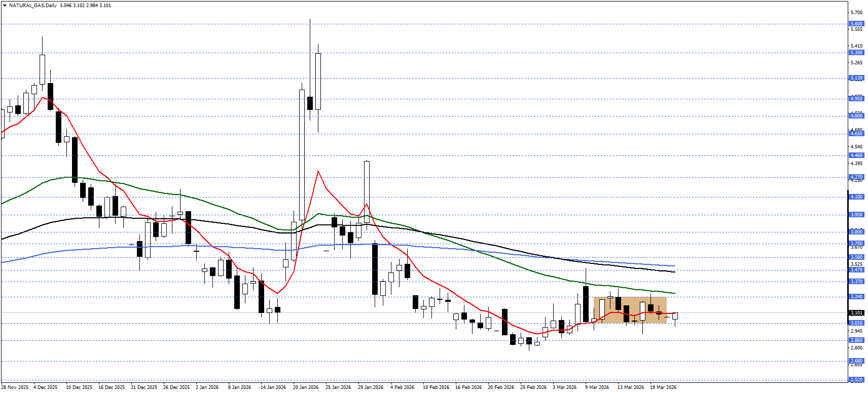Click the 20 Jan 2026 date label

click(x=306, y=387)
